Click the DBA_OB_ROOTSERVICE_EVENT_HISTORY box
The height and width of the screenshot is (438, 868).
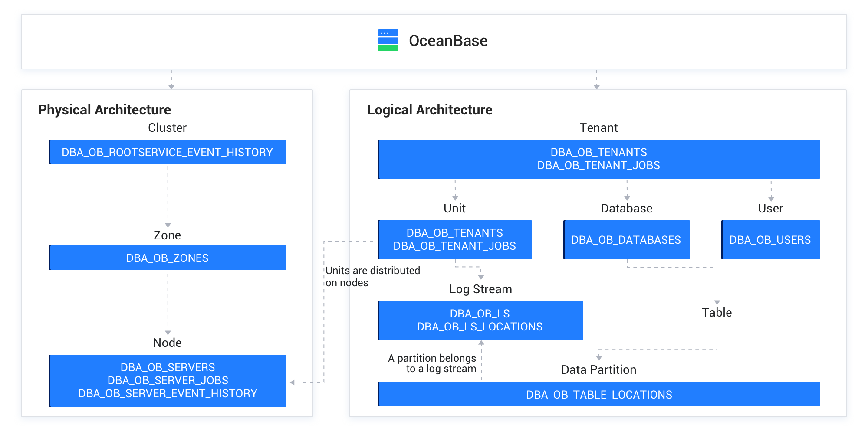coord(168,152)
